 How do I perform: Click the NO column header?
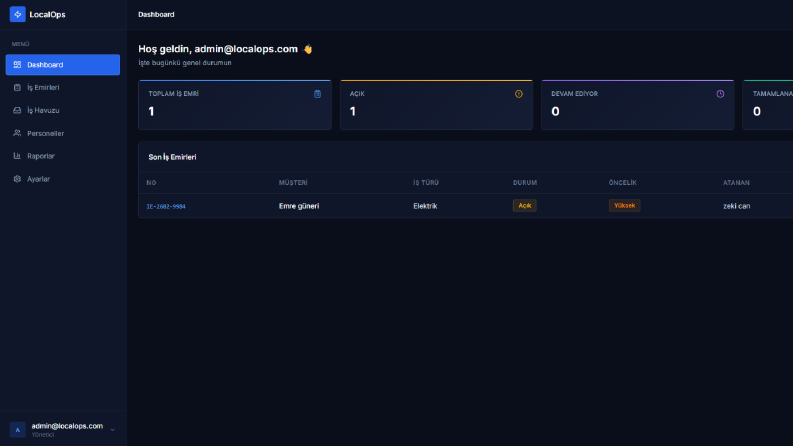[151, 183]
